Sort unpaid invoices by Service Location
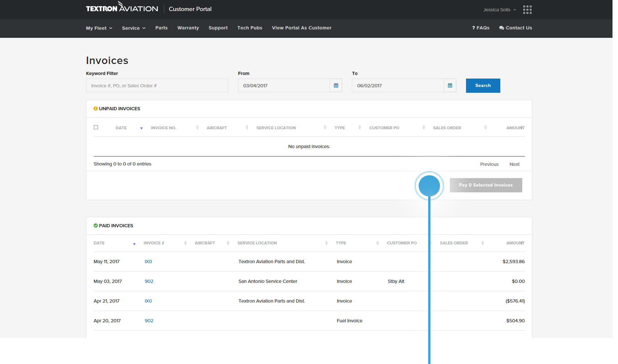 tap(276, 128)
